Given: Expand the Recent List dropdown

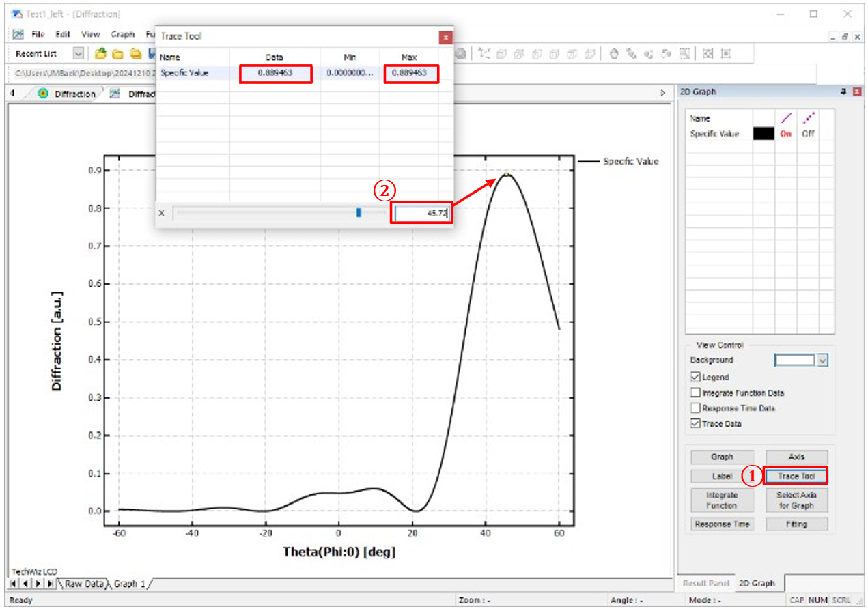Looking at the screenshot, I should [78, 53].
